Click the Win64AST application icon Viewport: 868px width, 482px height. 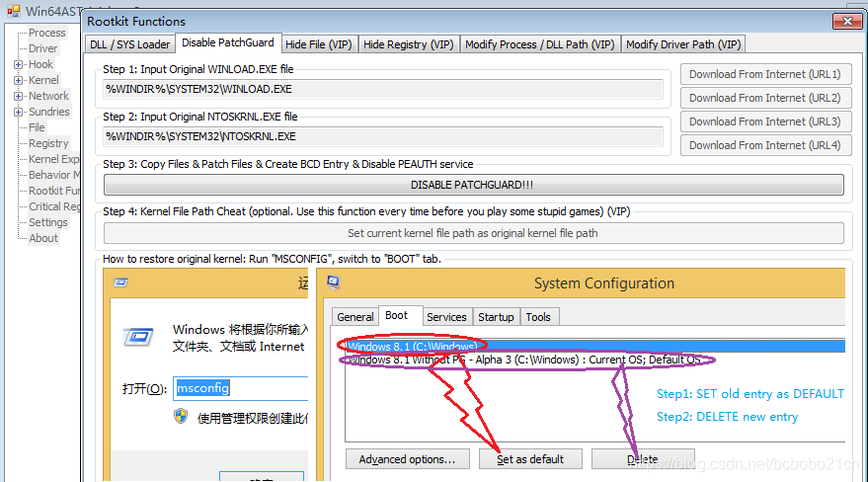point(13,11)
